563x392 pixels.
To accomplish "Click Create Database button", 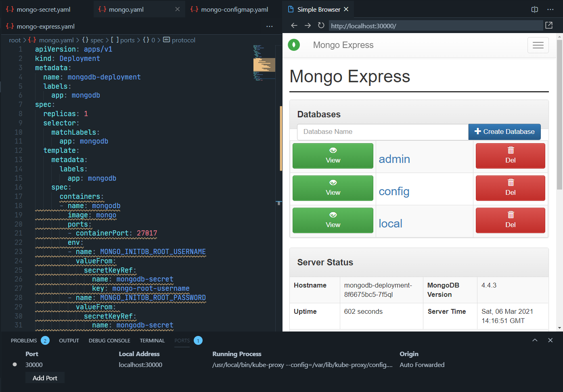I will click(x=504, y=132).
